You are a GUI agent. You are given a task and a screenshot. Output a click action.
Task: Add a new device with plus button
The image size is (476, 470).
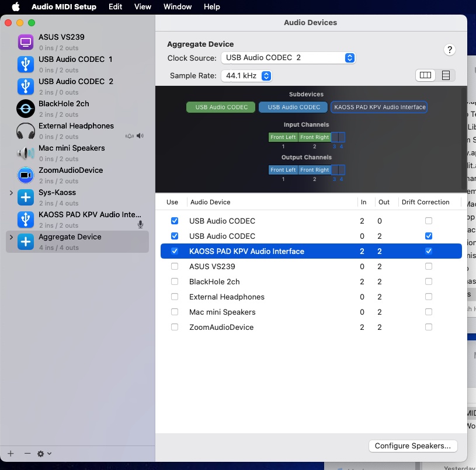11,453
